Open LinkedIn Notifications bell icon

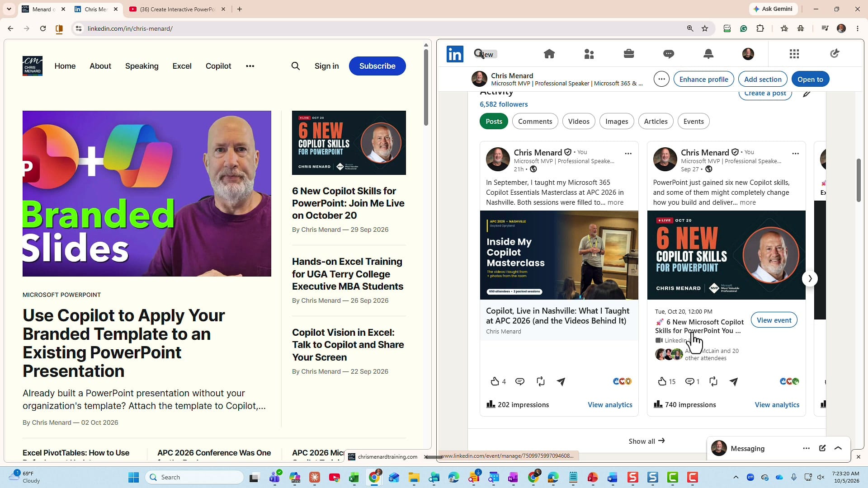coord(708,54)
